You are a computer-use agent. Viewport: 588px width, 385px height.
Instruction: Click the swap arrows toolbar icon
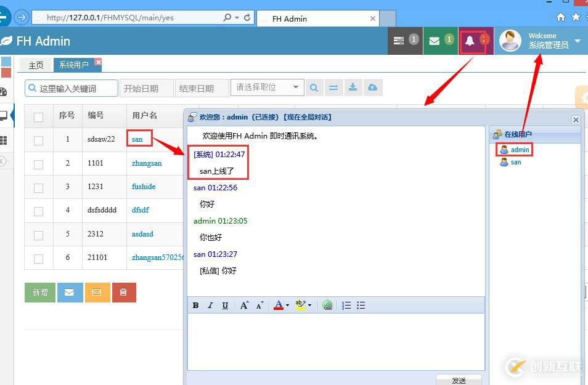333,87
